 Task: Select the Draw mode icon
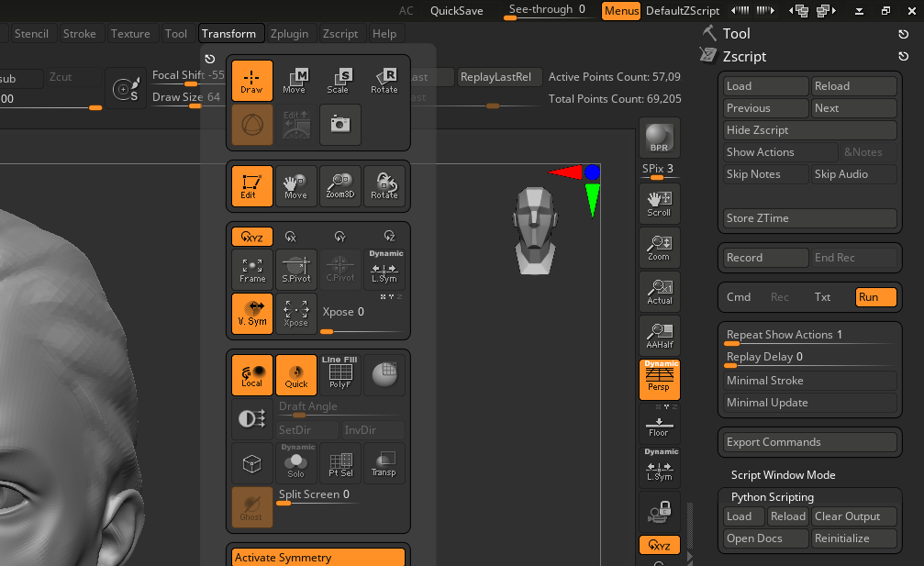251,80
